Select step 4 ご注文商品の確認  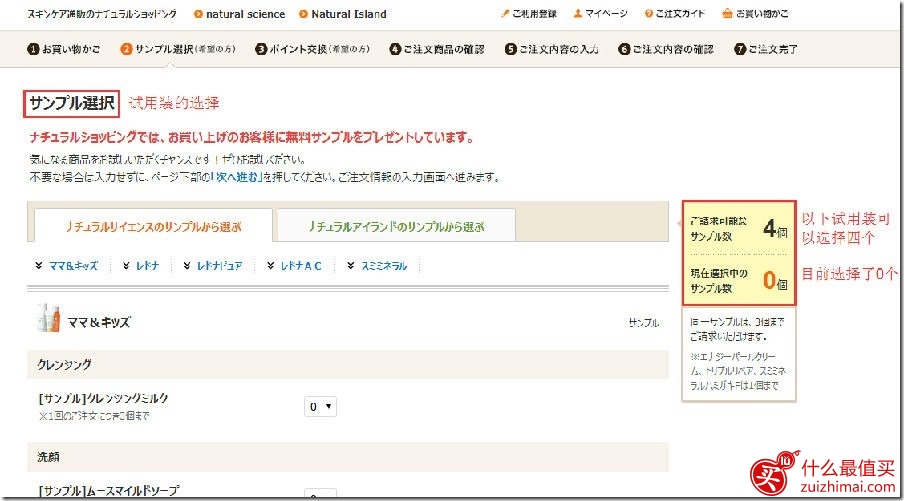coord(437,50)
